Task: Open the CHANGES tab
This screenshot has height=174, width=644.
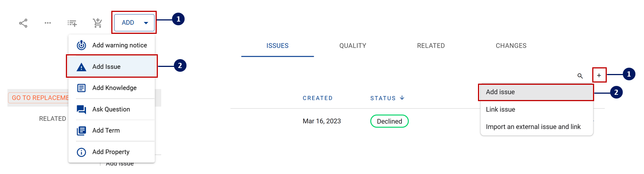Action: point(511,46)
